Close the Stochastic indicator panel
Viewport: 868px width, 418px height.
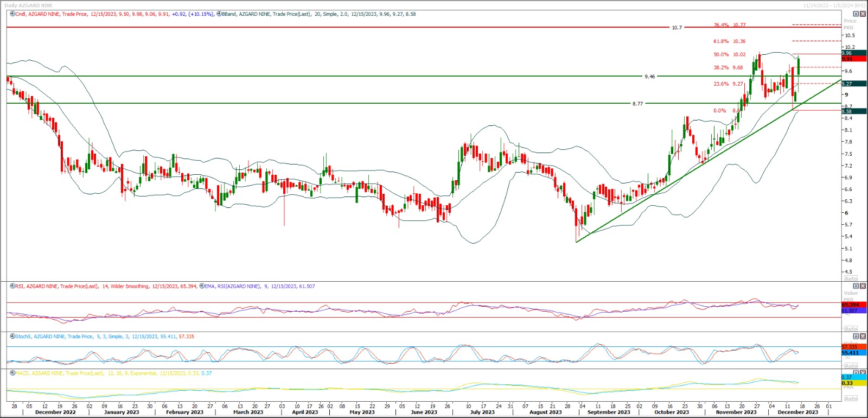point(863,336)
